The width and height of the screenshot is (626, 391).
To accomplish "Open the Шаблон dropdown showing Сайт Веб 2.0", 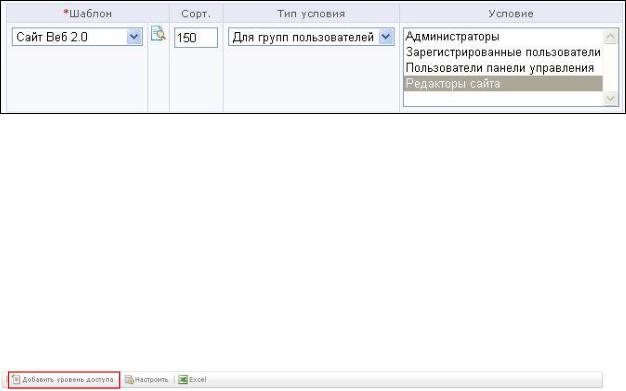I will point(77,37).
